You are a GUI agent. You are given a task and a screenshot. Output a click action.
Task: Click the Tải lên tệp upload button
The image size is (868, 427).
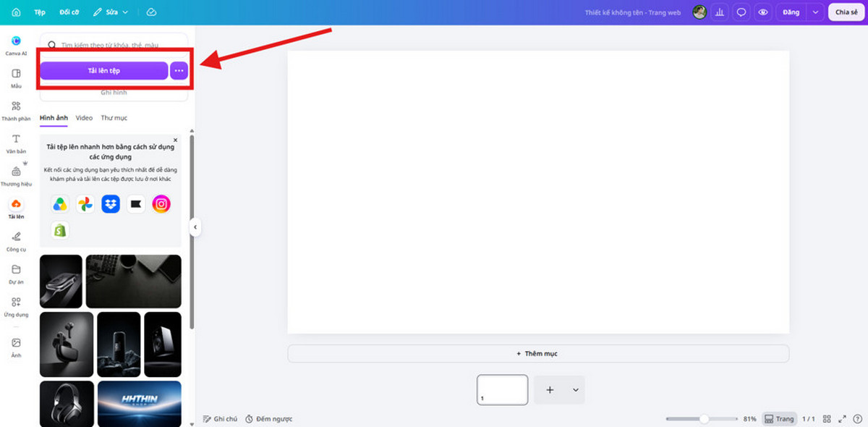tap(104, 70)
